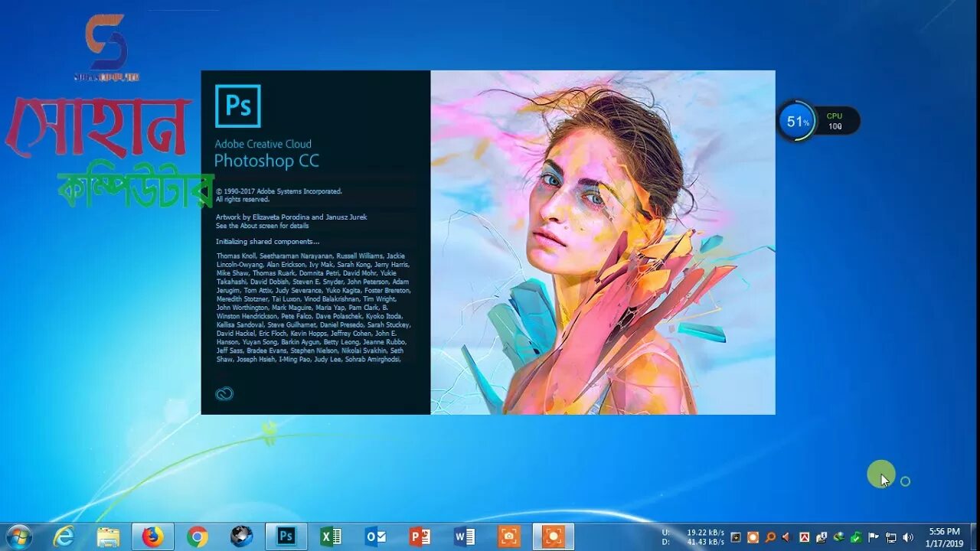Open the star icon in system tray

point(736,537)
